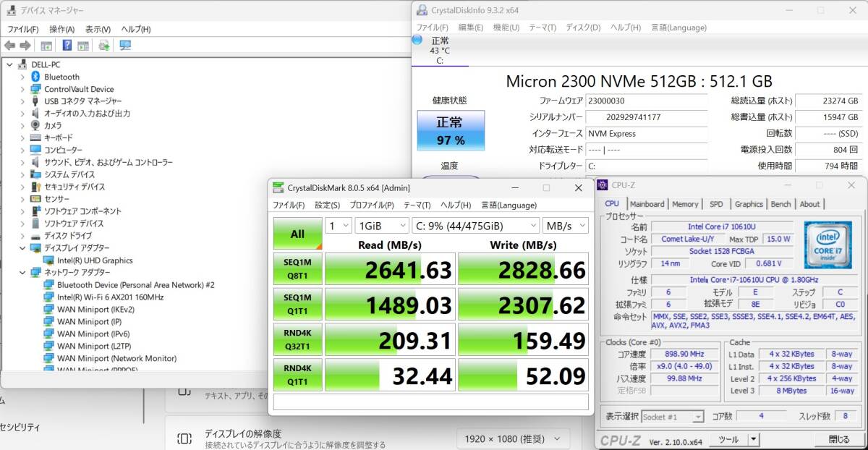The height and width of the screenshot is (450, 868).
Task: Open 機能(U) menu in CrystalDiskInfo
Action: pos(506,27)
